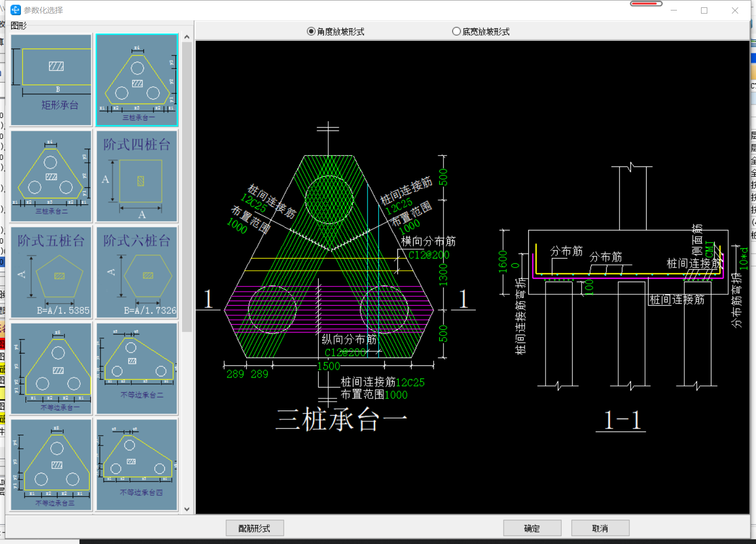Edit 12C25 beside the horizontal 桩间连接筋 label

coord(410,382)
